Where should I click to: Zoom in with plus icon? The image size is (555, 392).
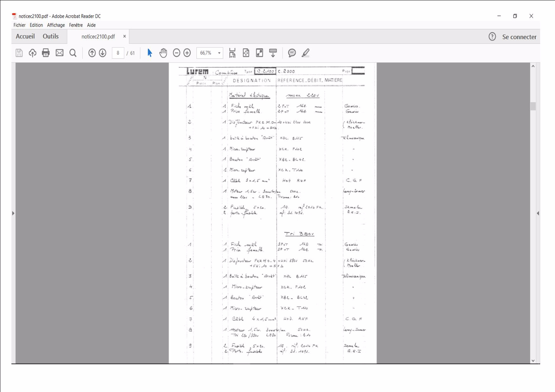point(187,53)
